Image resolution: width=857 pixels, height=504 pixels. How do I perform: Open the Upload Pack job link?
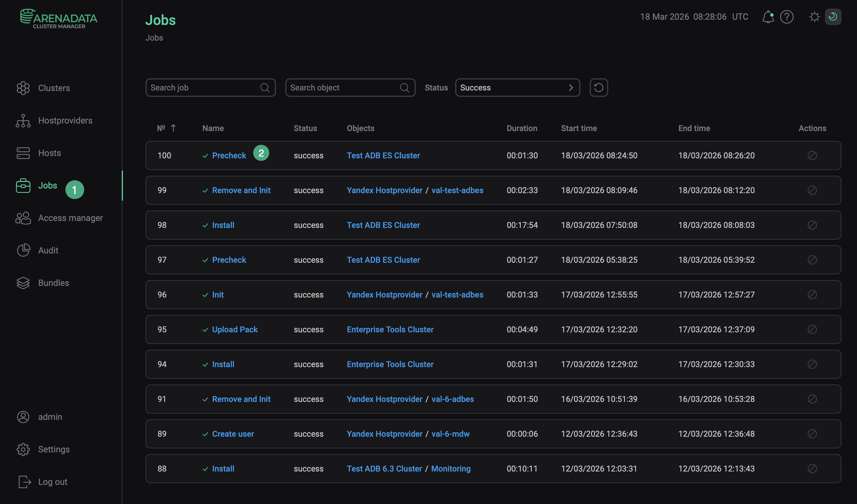pos(235,329)
